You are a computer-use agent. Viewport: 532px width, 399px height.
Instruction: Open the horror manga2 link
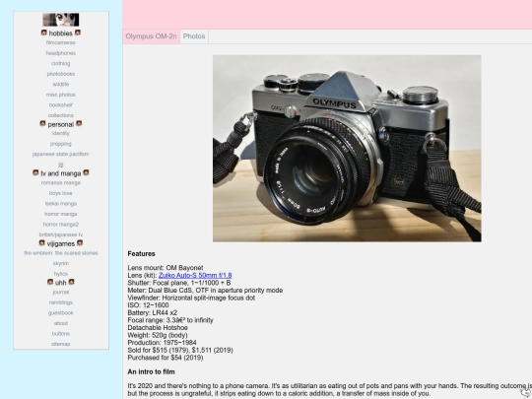click(61, 225)
